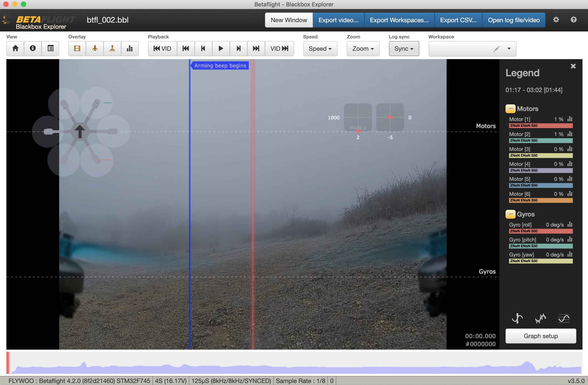Toggle the stick position overlay icon

coord(112,48)
